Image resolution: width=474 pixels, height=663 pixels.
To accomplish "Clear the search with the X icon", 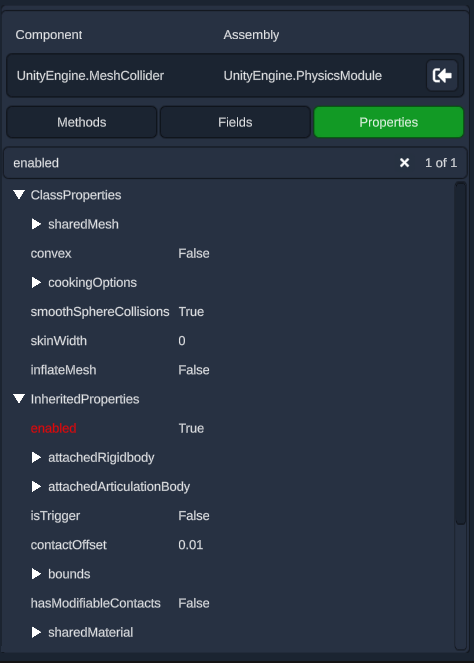I will (x=404, y=163).
